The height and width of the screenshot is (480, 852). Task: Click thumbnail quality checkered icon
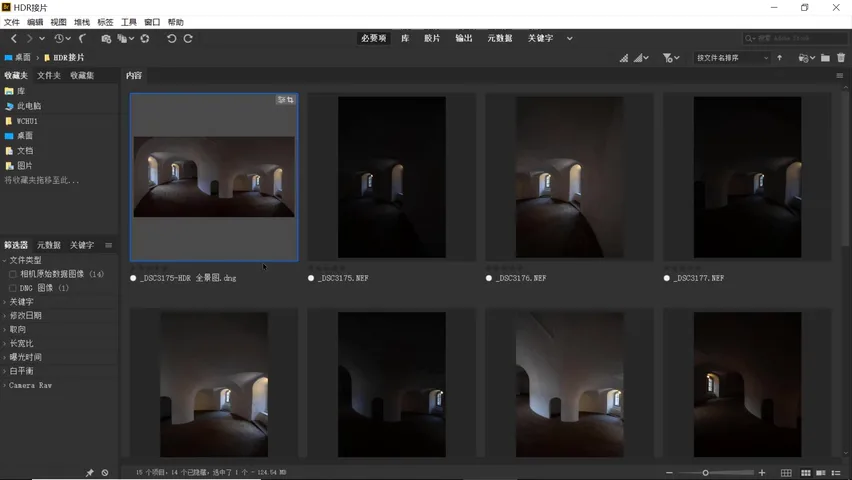pyautogui.click(x=624, y=58)
